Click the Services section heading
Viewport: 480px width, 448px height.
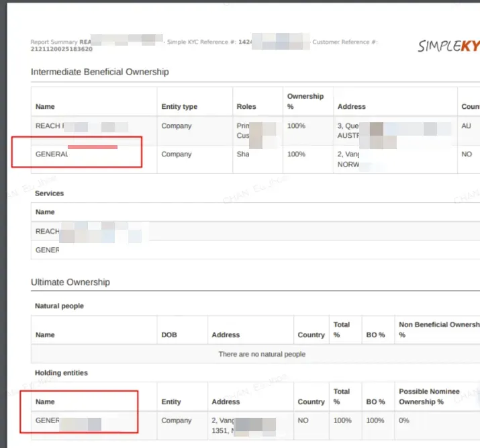[50, 193]
